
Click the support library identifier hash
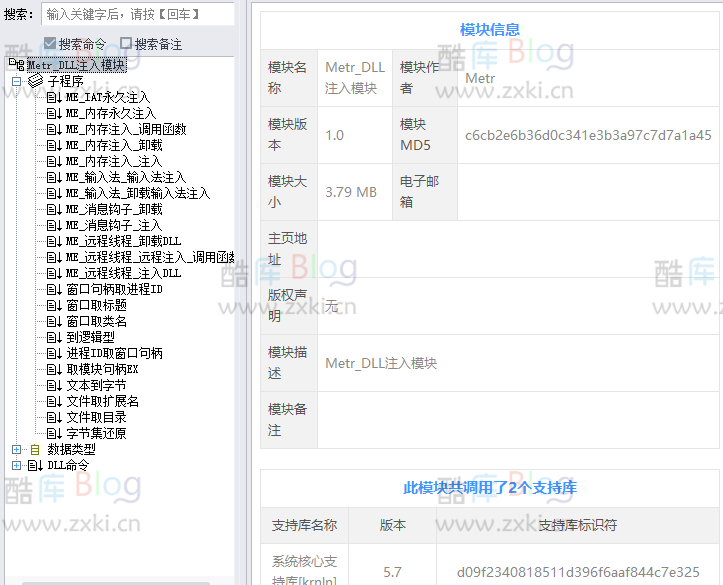click(x=578, y=572)
